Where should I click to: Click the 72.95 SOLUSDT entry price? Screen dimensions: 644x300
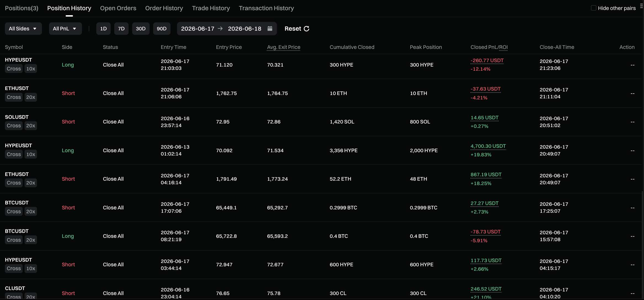click(x=223, y=122)
